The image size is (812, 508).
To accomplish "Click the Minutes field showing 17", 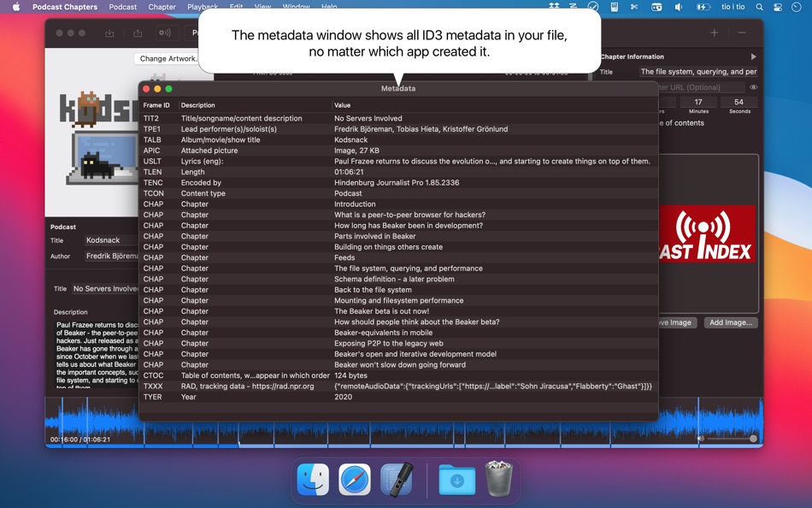I will point(698,102).
